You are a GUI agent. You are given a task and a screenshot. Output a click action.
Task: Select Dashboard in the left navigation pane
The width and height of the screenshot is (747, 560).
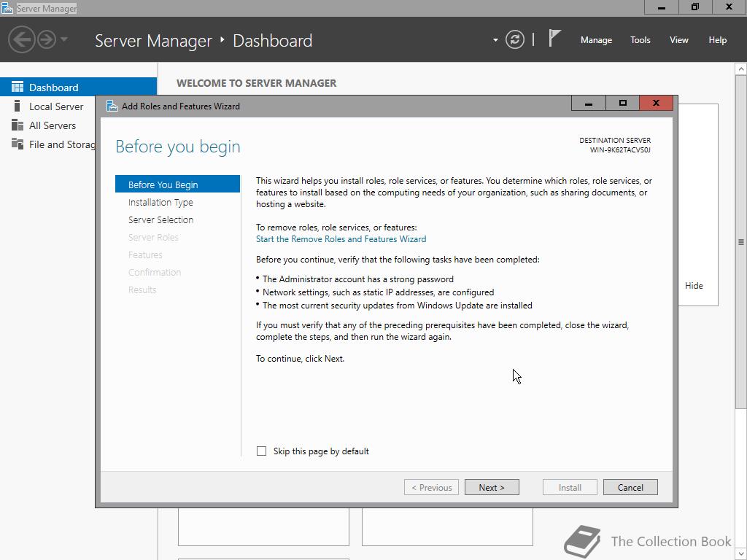[x=78, y=87]
